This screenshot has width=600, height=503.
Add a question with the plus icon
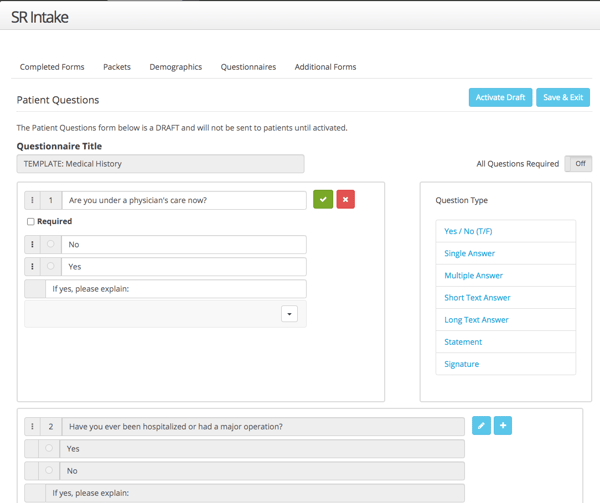click(x=503, y=426)
